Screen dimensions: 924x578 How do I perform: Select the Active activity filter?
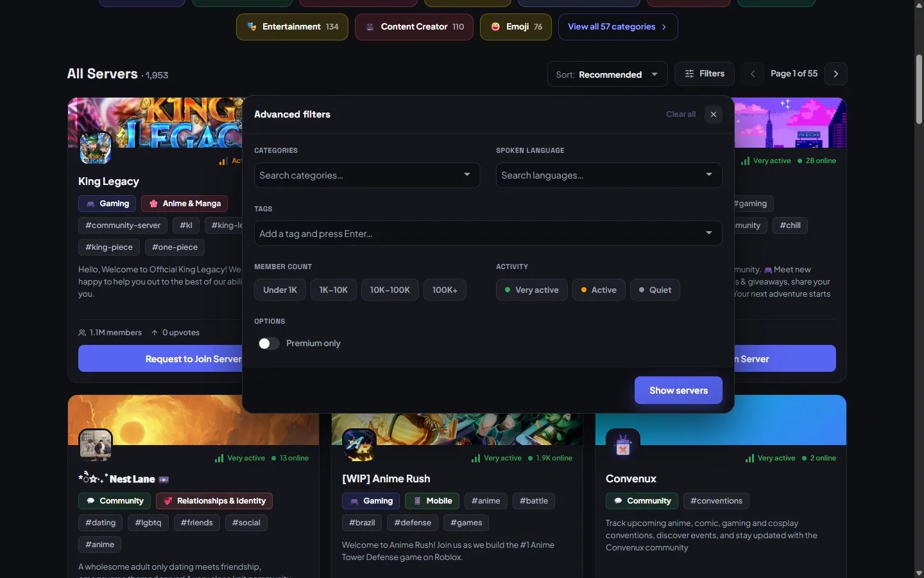coord(599,290)
